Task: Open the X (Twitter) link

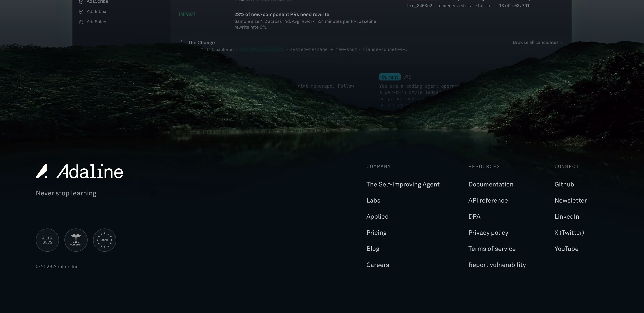Action: (x=569, y=233)
